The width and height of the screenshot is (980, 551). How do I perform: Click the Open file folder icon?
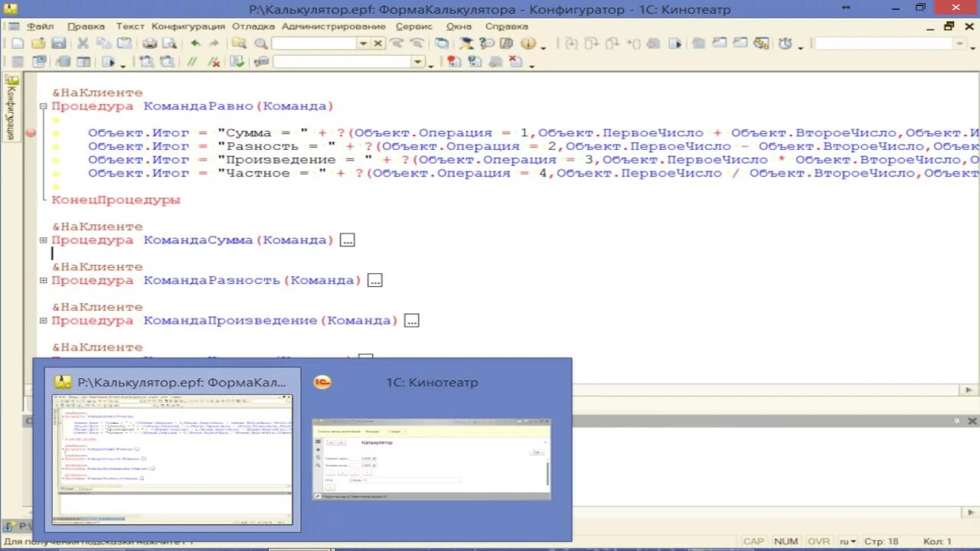tap(38, 44)
